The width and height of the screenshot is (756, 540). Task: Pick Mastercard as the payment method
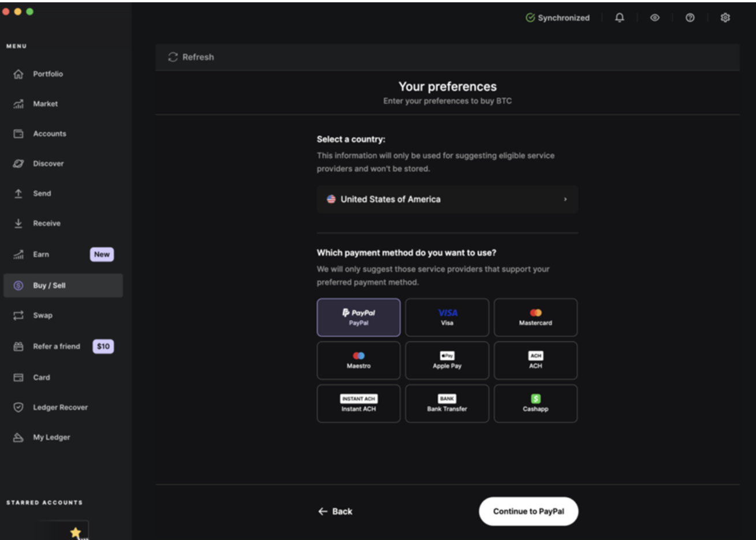tap(535, 317)
